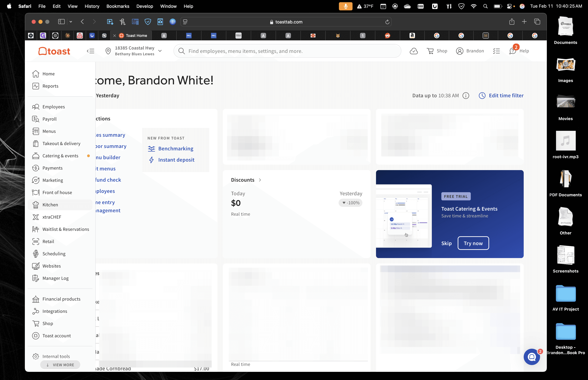588x380 pixels.
Task: Open Marketing section
Action: click(60, 180)
